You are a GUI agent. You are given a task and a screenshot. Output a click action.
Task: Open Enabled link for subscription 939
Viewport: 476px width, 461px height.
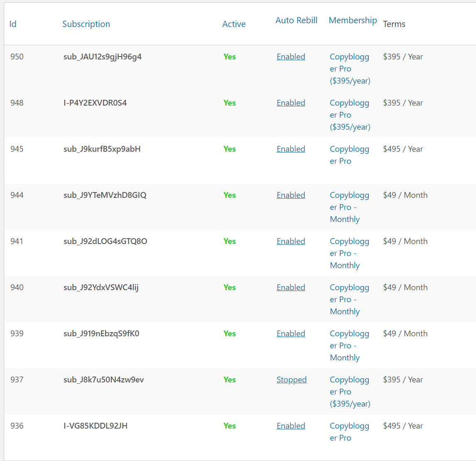click(x=291, y=334)
